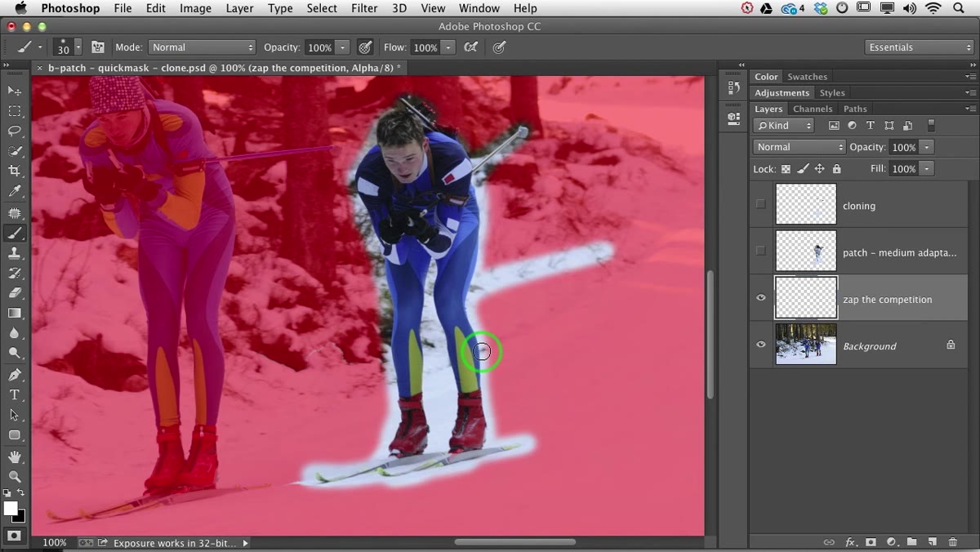Open the brush Mode dropdown
Image resolution: width=980 pixels, height=552 pixels.
pos(202,47)
